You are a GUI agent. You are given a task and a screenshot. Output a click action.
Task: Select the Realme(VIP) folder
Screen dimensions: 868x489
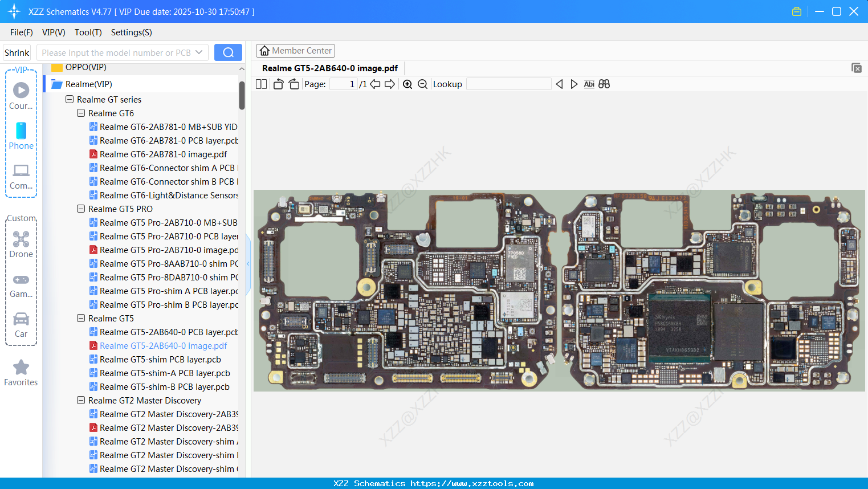[x=88, y=84]
